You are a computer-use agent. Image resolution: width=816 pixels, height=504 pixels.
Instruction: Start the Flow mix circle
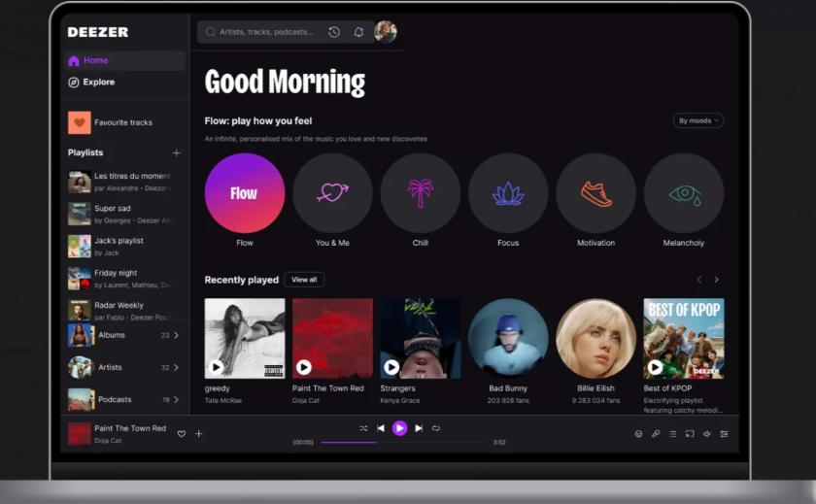coord(245,193)
